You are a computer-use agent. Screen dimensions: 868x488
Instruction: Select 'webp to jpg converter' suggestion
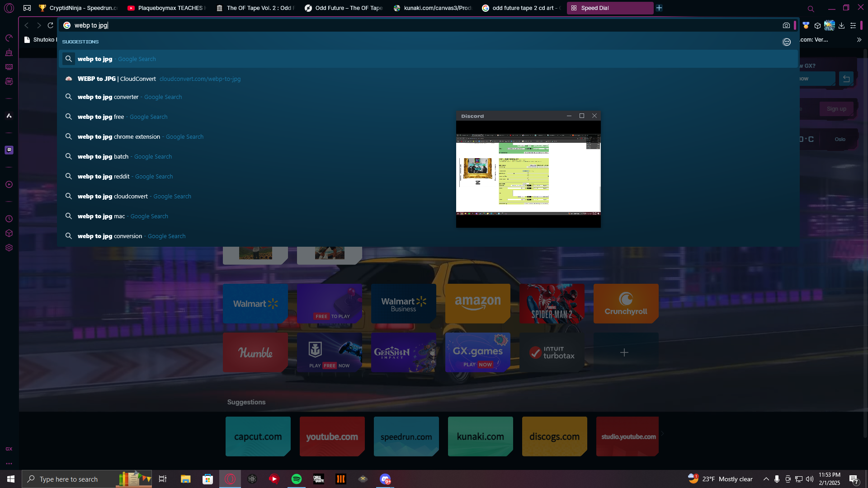[108, 97]
